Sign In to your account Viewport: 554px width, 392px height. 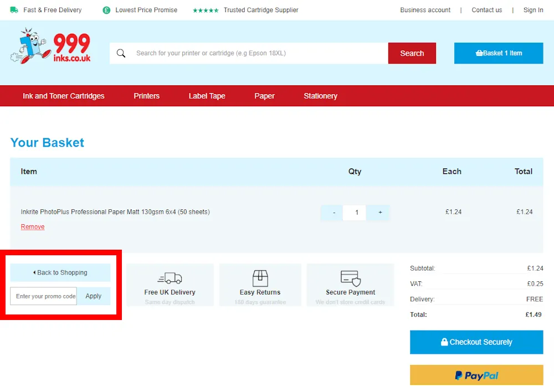tap(533, 9)
